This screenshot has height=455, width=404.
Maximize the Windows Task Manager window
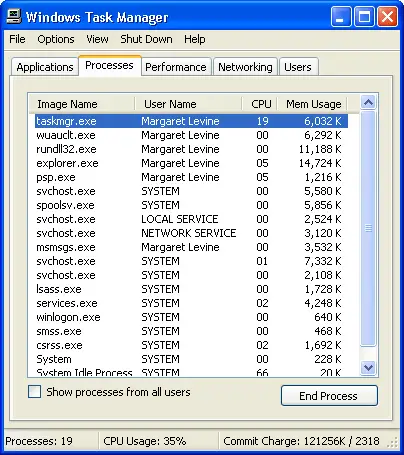(x=364, y=17)
